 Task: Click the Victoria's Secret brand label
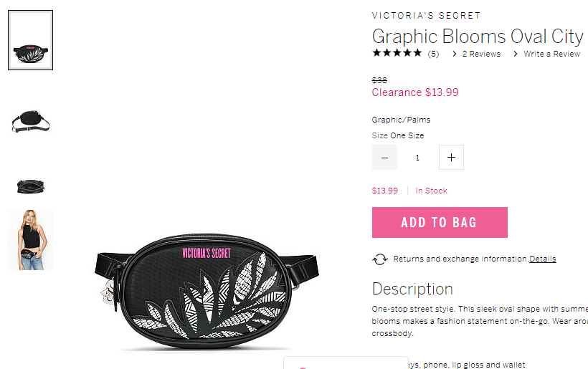[x=426, y=15]
